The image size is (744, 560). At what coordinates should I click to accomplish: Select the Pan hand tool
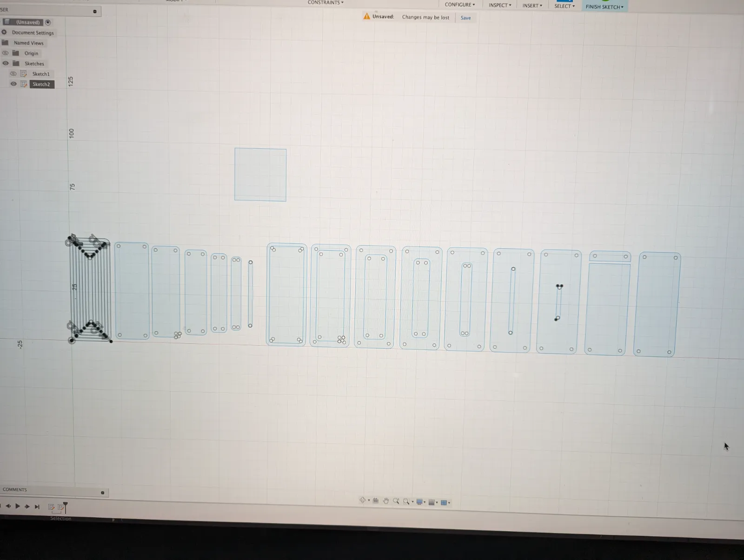(385, 501)
